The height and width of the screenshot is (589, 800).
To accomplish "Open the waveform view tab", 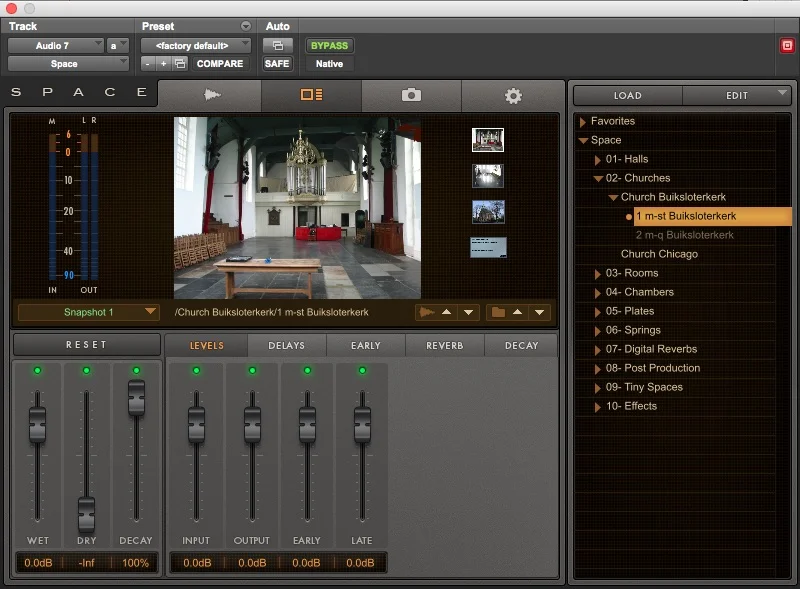I will click(x=210, y=95).
